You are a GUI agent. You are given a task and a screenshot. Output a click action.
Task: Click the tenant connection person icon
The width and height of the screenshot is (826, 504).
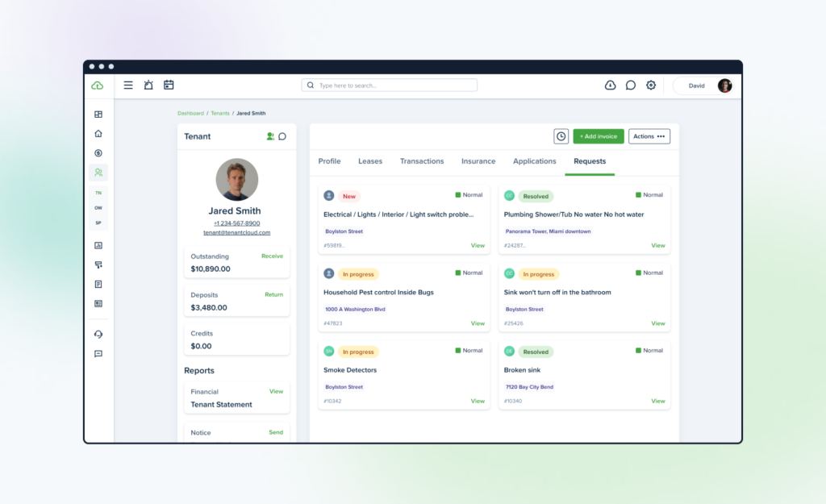tap(270, 136)
